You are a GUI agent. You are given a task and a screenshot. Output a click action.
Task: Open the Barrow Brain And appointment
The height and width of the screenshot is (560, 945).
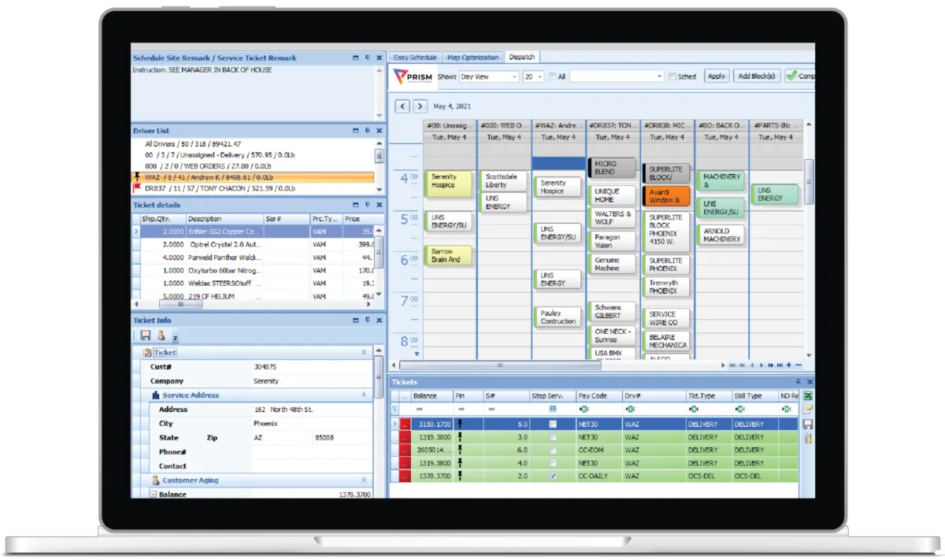[450, 255]
